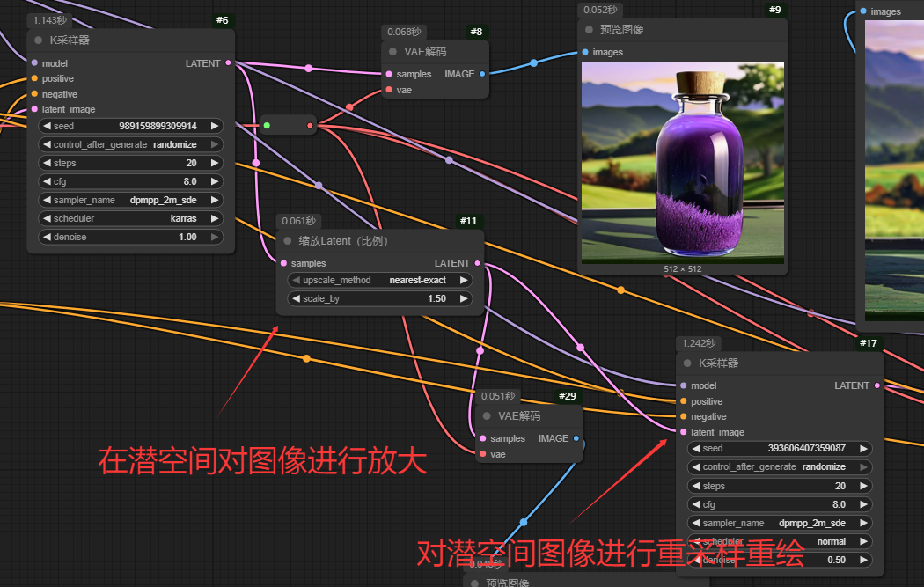Click the latent_image input port on node #17
This screenshot has width=924, height=587.
[683, 432]
